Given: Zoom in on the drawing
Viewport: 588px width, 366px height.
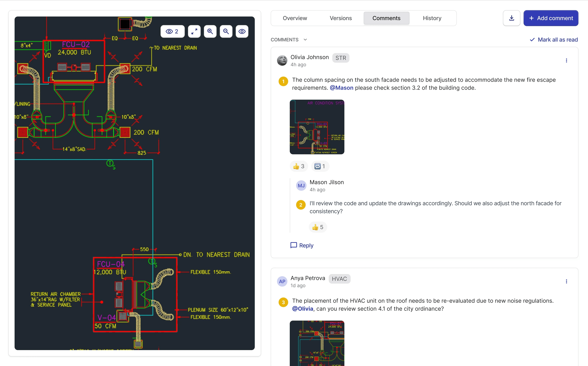Looking at the screenshot, I should point(210,31).
